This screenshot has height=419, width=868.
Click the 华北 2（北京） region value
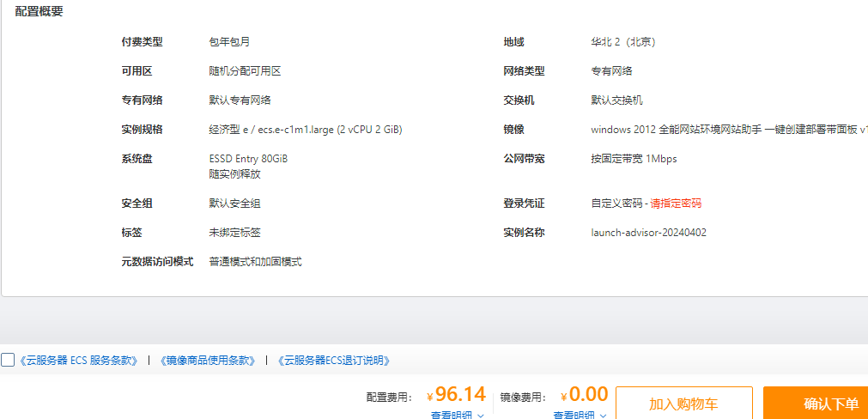click(622, 42)
